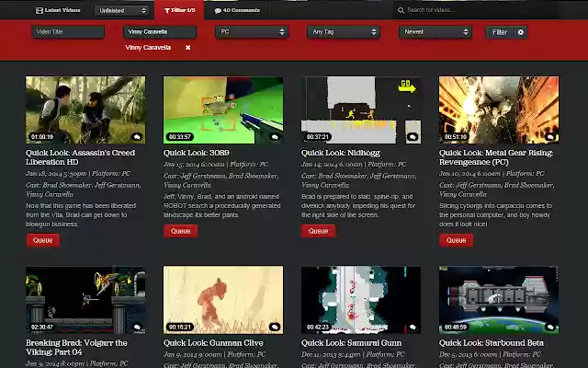Click duration badge 01:00:19
This screenshot has height=368, width=588.
(42, 137)
